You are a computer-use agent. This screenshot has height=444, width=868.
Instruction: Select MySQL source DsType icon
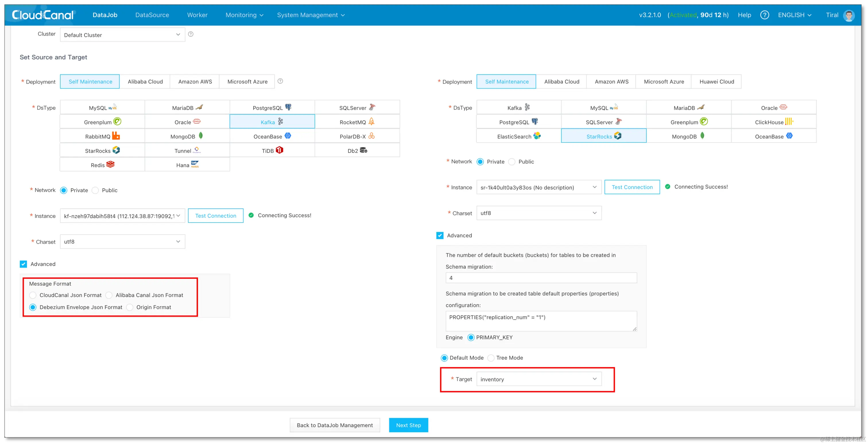113,107
